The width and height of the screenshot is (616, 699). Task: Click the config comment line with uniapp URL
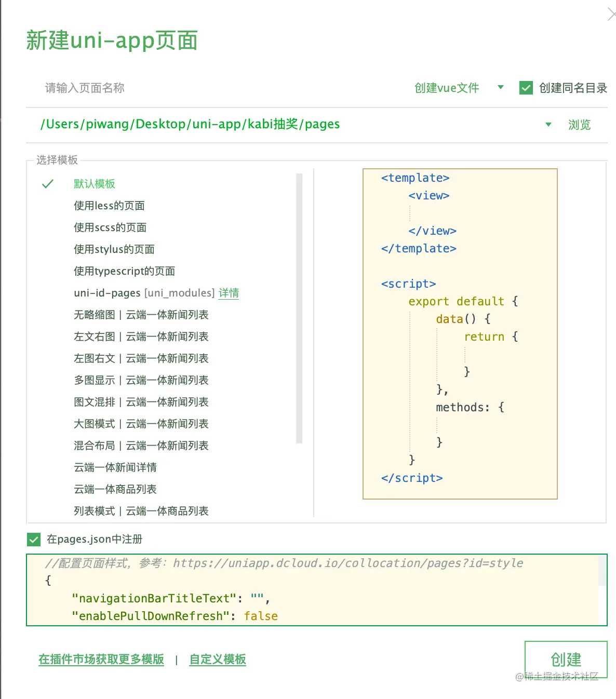pyautogui.click(x=284, y=563)
